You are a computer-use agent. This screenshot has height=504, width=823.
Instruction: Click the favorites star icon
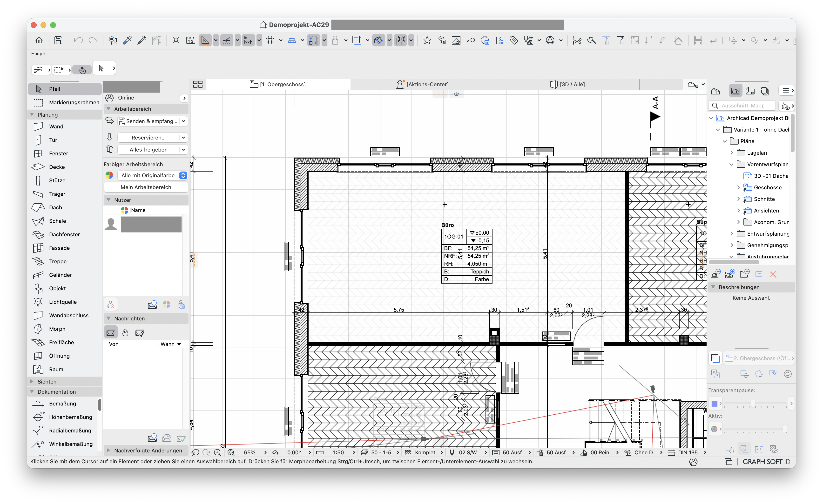click(x=427, y=40)
